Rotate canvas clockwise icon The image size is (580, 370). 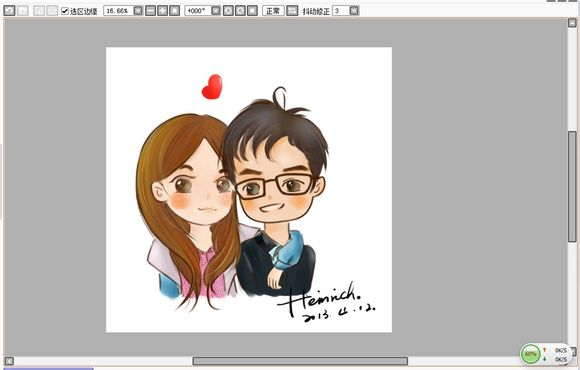coord(240,11)
